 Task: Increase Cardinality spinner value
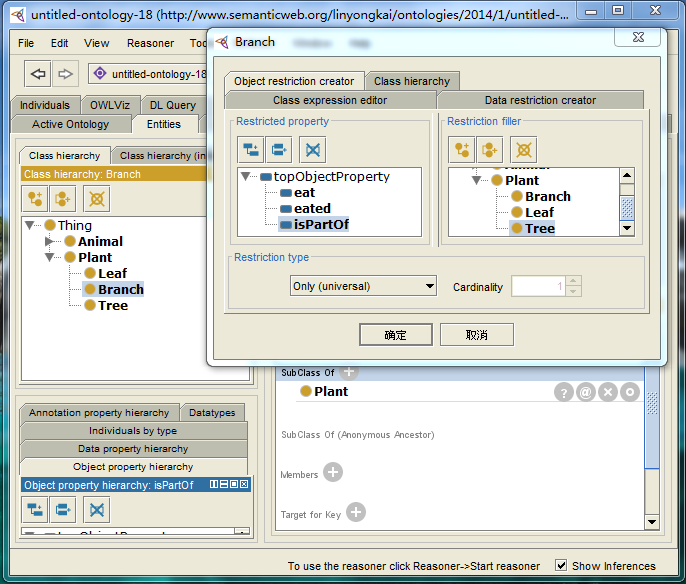573,281
